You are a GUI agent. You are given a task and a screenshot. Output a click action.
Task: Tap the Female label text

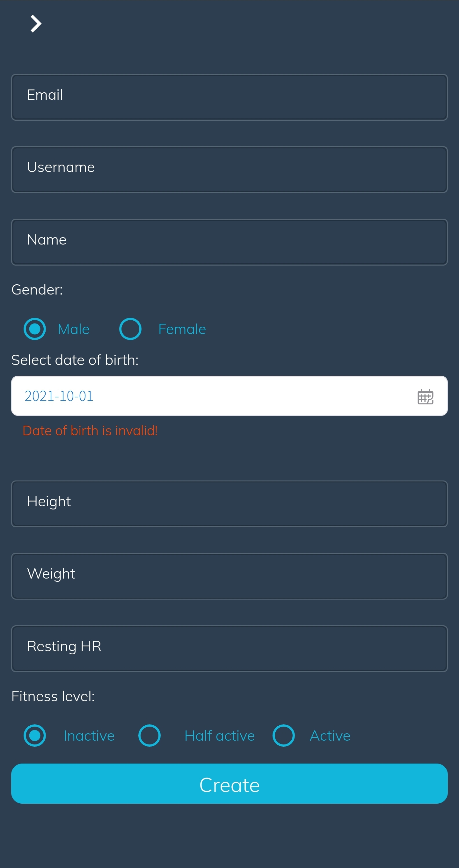tap(182, 329)
